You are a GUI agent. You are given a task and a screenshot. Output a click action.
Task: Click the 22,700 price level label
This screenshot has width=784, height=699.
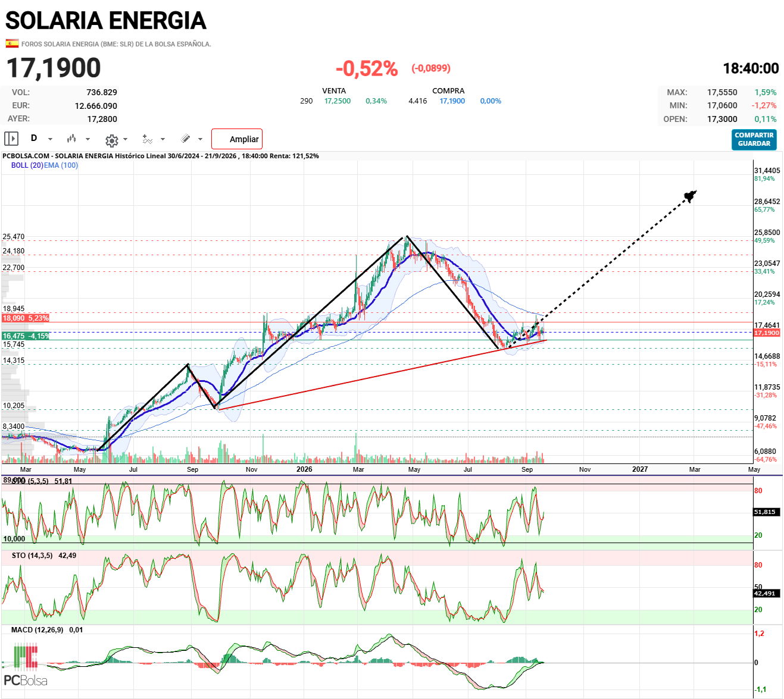[14, 268]
